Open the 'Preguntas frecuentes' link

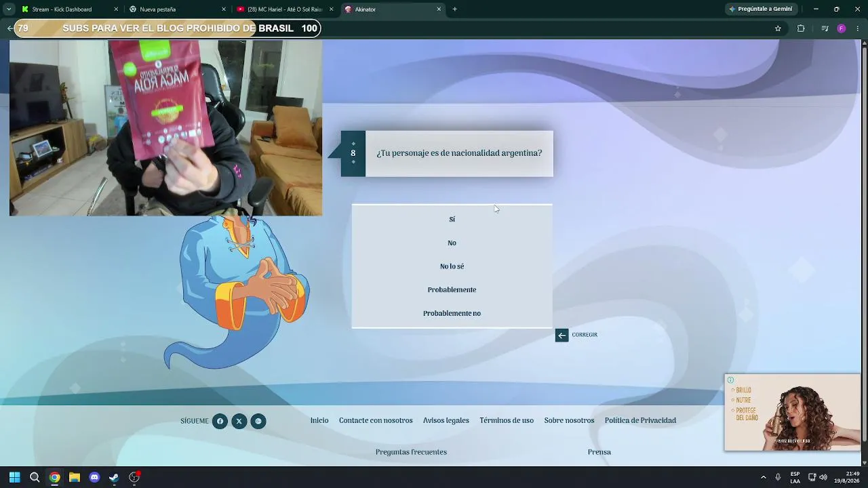coord(411,452)
